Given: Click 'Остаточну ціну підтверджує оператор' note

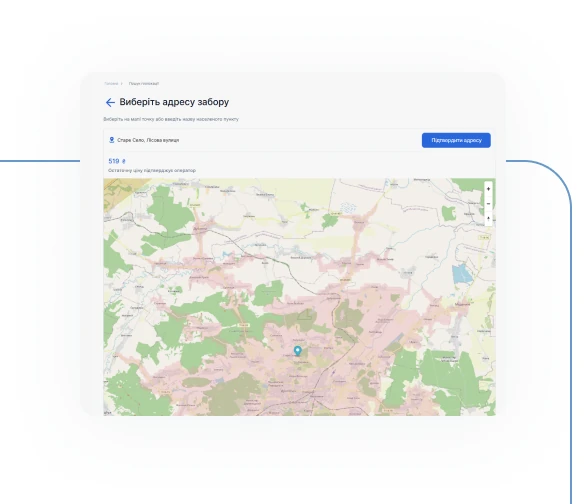Looking at the screenshot, I should [152, 170].
